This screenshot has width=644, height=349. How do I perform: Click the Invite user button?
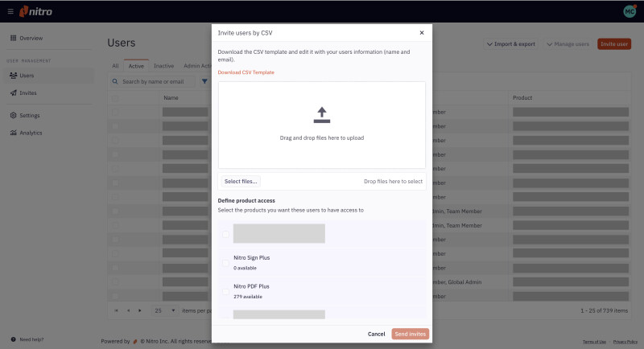pyautogui.click(x=614, y=44)
